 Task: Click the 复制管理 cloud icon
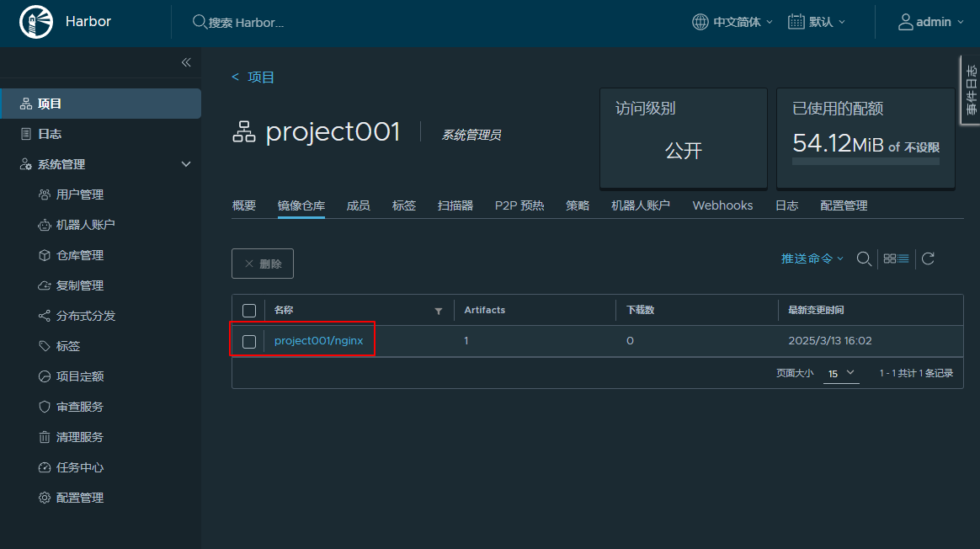(x=45, y=285)
